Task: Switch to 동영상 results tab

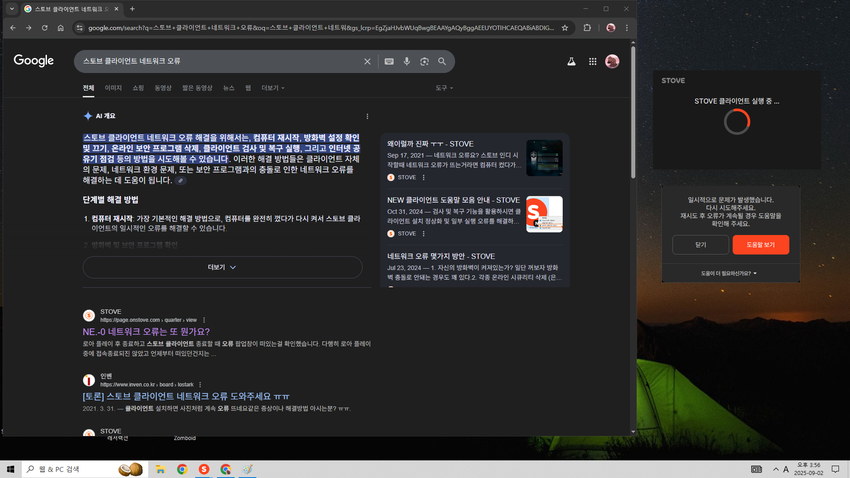Action: pyautogui.click(x=163, y=88)
